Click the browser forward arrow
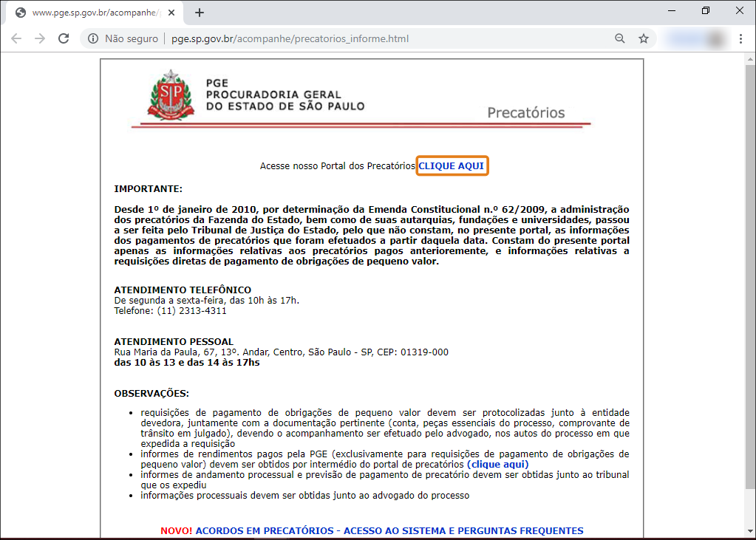Image resolution: width=756 pixels, height=540 pixels. [40, 38]
